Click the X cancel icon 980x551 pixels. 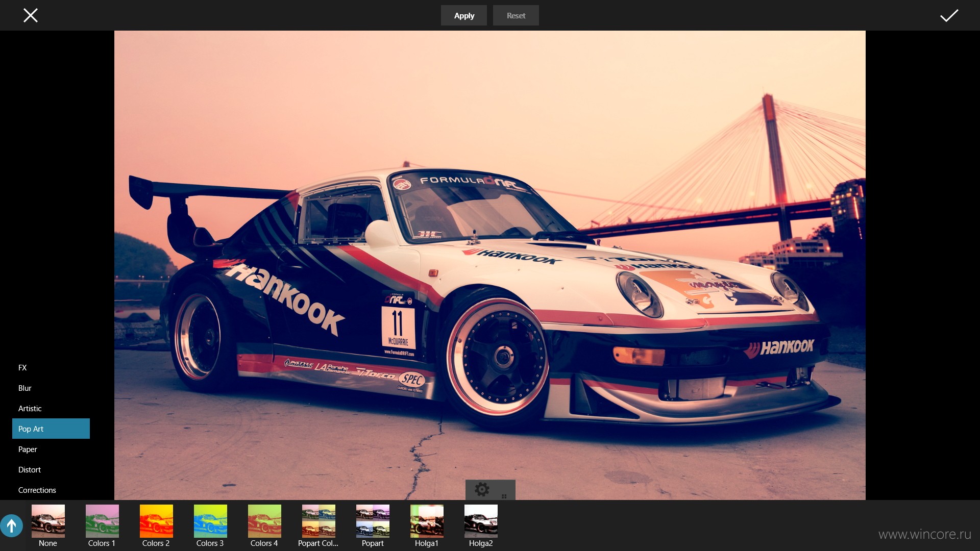click(x=31, y=15)
